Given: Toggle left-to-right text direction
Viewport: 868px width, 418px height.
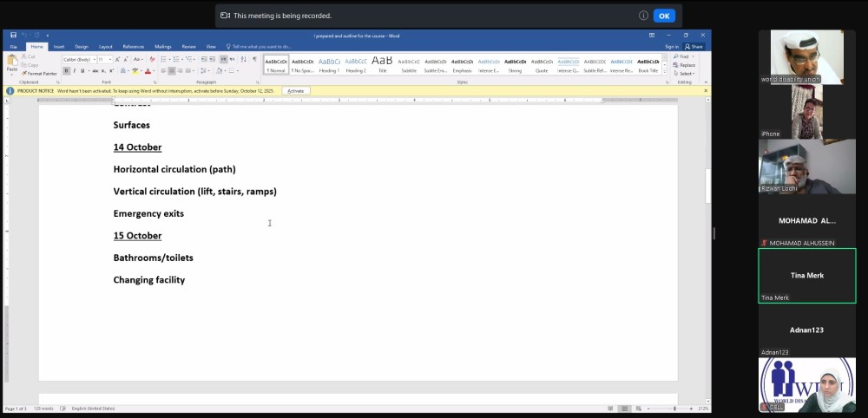Looking at the screenshot, I should click(x=224, y=59).
